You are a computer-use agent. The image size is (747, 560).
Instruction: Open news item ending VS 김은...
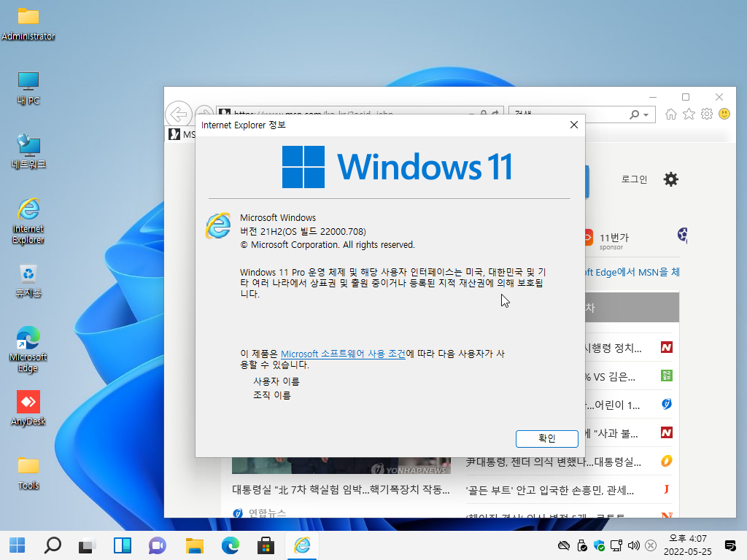coord(611,377)
